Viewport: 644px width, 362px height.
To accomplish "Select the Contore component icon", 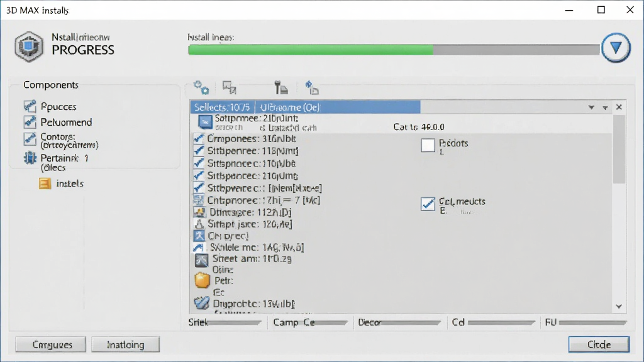I will click(30, 139).
